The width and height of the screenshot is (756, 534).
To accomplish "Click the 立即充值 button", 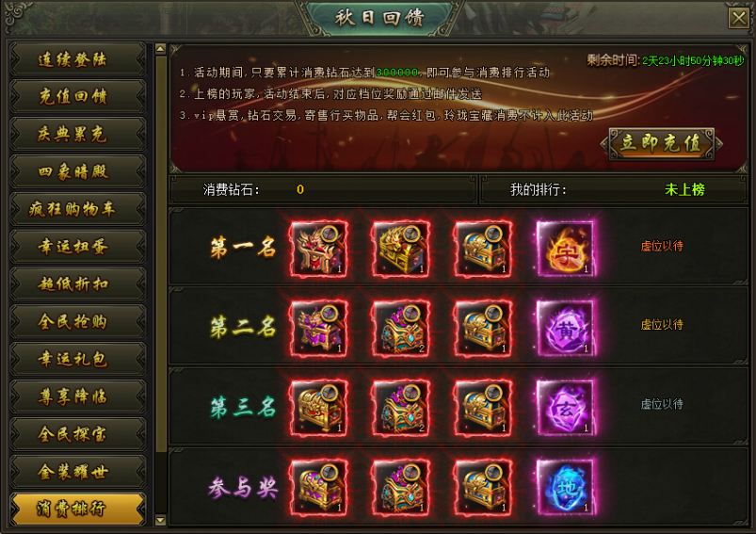I will tap(661, 143).
